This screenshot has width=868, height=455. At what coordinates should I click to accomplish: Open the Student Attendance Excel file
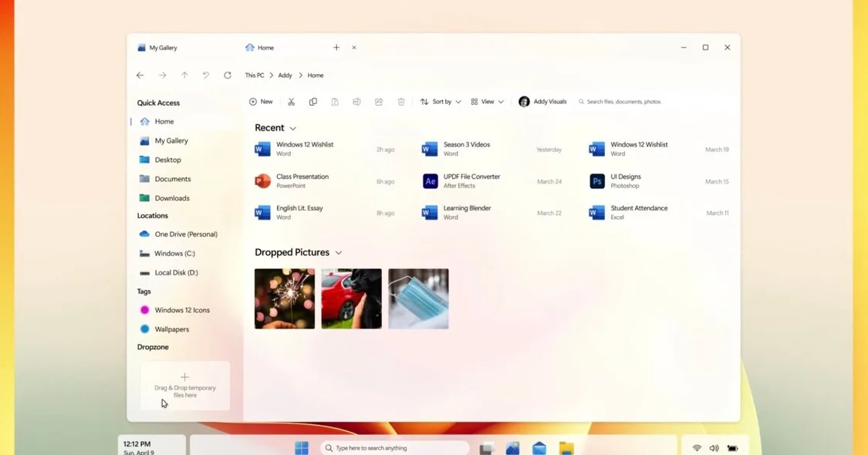[x=659, y=213]
